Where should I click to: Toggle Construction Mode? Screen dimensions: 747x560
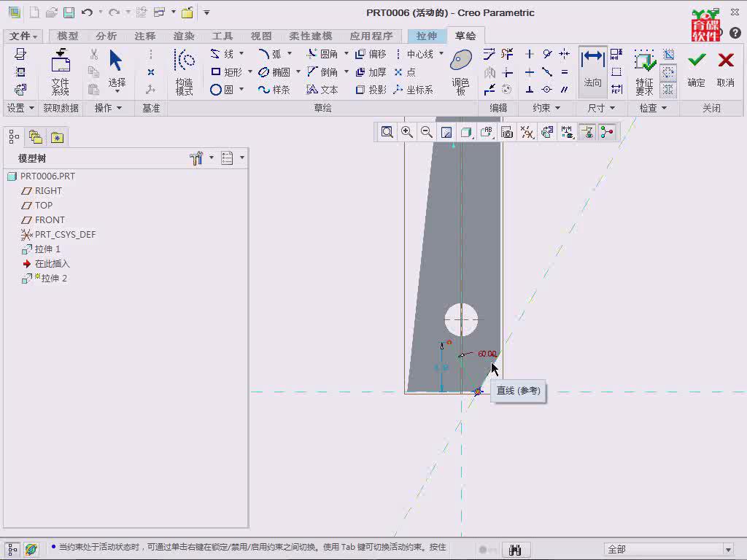point(185,71)
